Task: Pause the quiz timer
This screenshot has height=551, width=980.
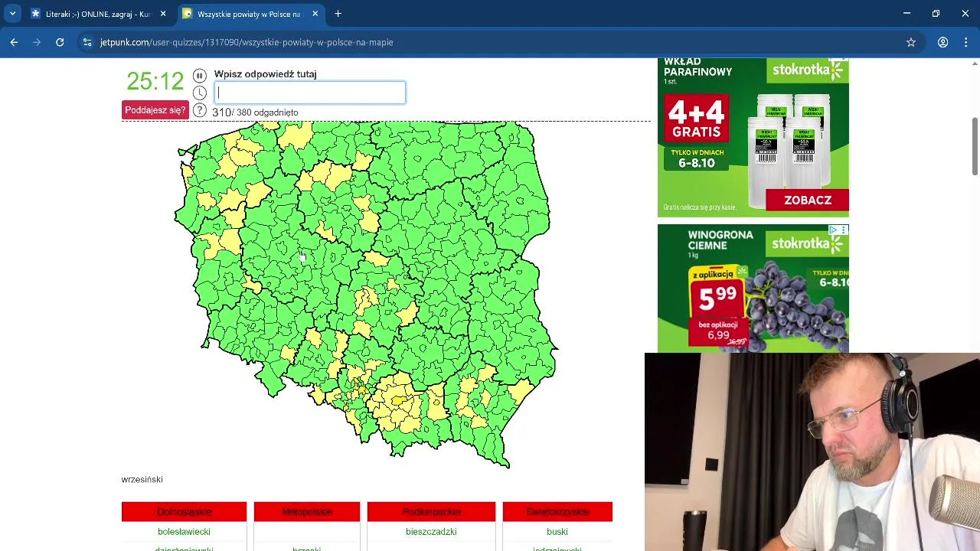Action: 200,75
